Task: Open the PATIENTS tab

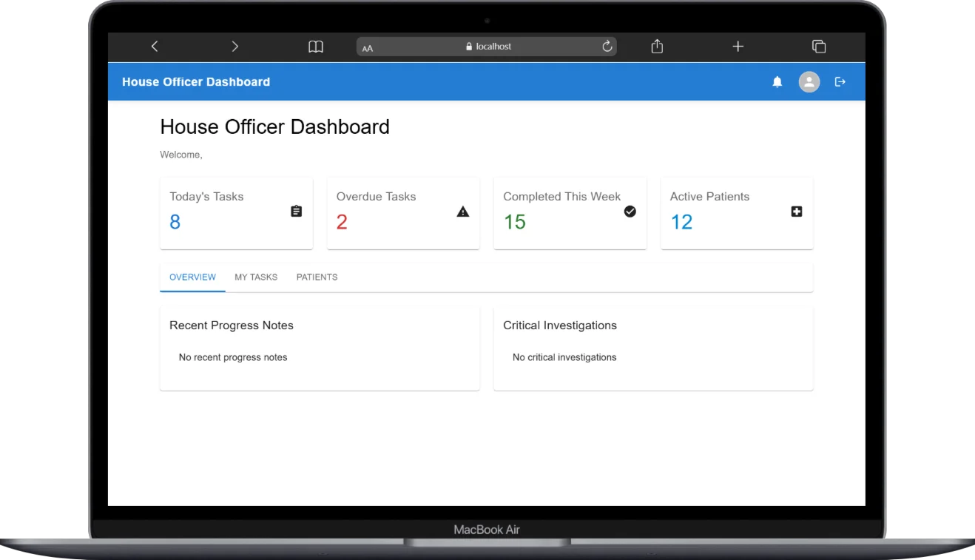Action: (317, 277)
